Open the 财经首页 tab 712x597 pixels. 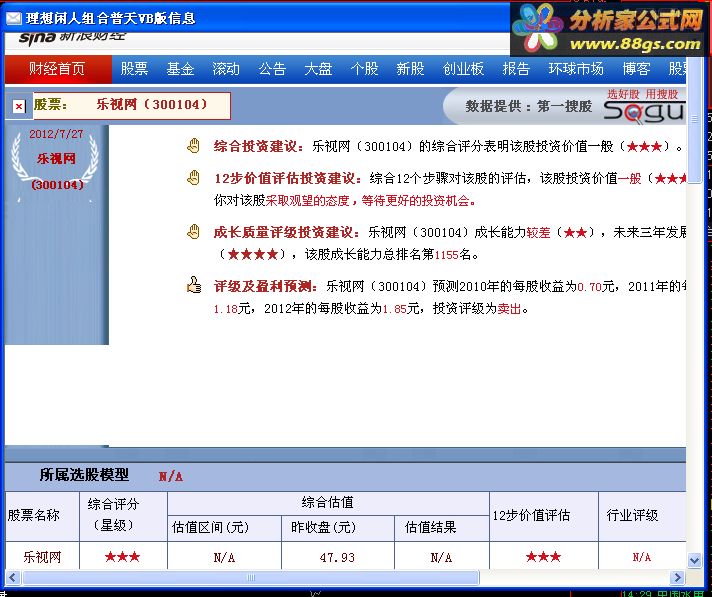coord(57,69)
